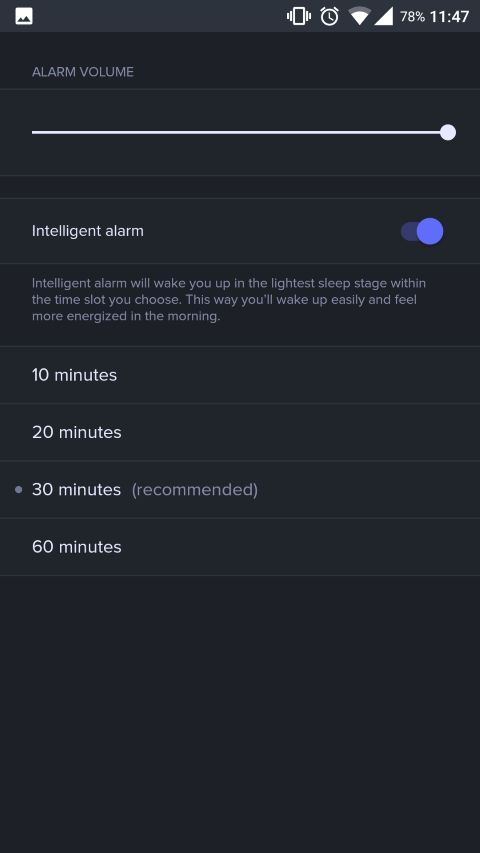Click the (recommended) label text
The width and height of the screenshot is (480, 853).
point(195,490)
